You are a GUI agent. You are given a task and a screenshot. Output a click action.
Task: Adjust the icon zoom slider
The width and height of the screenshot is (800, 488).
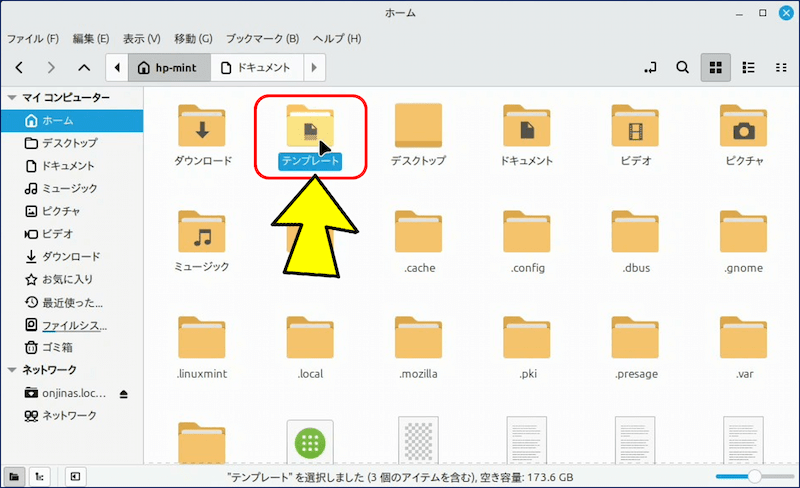click(755, 476)
